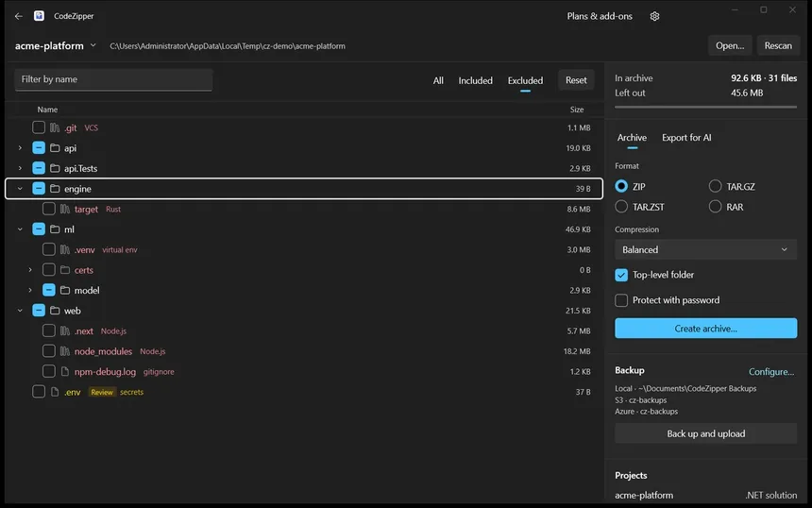Click the Open... button
This screenshot has height=508, width=812.
point(730,45)
